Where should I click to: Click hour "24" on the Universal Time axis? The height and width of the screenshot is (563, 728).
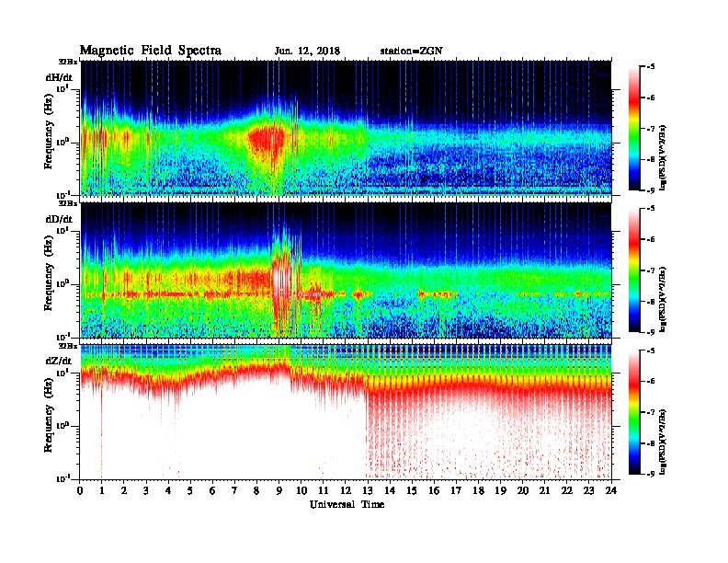point(611,490)
